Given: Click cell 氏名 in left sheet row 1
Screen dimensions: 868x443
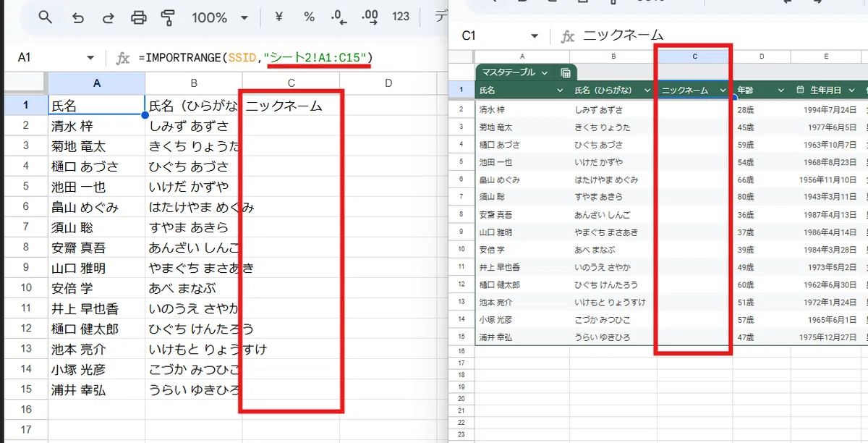Looking at the screenshot, I should click(97, 106).
